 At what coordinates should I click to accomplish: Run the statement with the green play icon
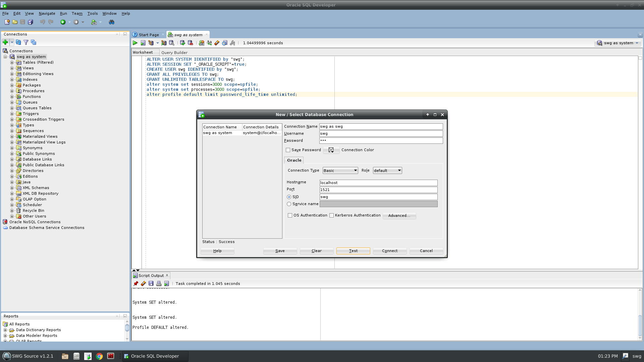(x=135, y=43)
